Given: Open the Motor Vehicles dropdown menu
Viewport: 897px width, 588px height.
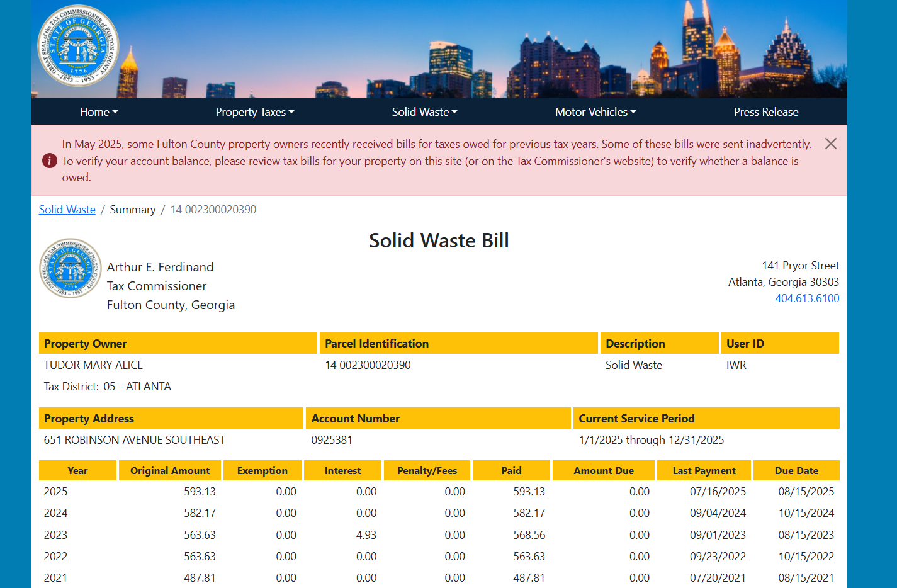Looking at the screenshot, I should pos(595,112).
